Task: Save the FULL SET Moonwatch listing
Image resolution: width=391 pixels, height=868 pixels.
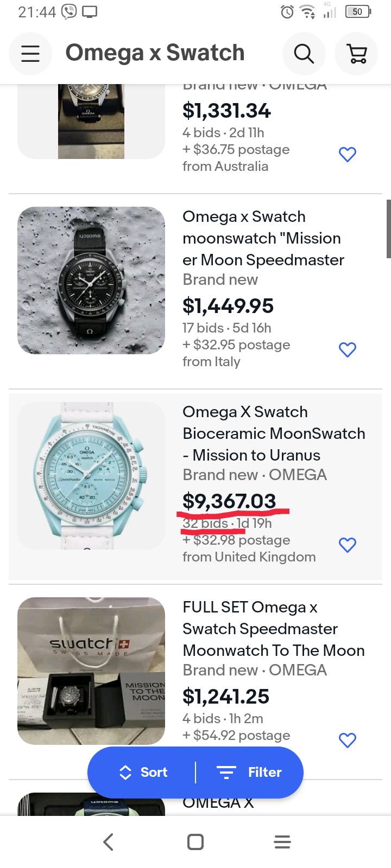Action: click(x=348, y=741)
